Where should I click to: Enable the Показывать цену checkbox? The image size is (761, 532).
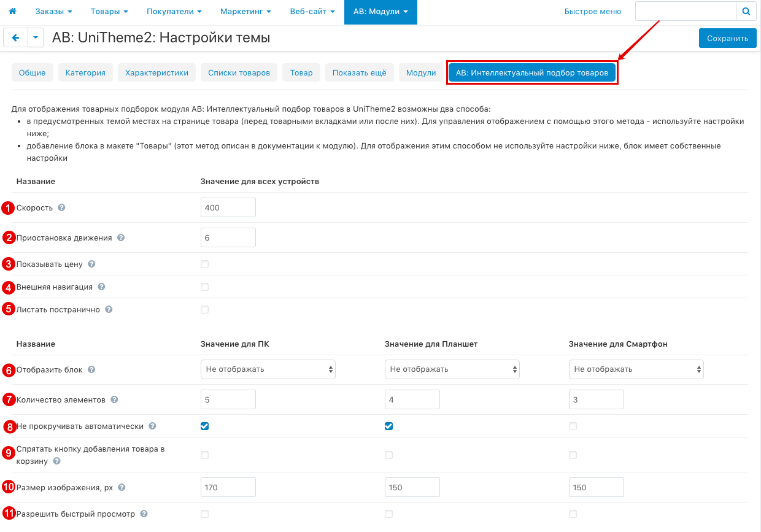tap(204, 264)
